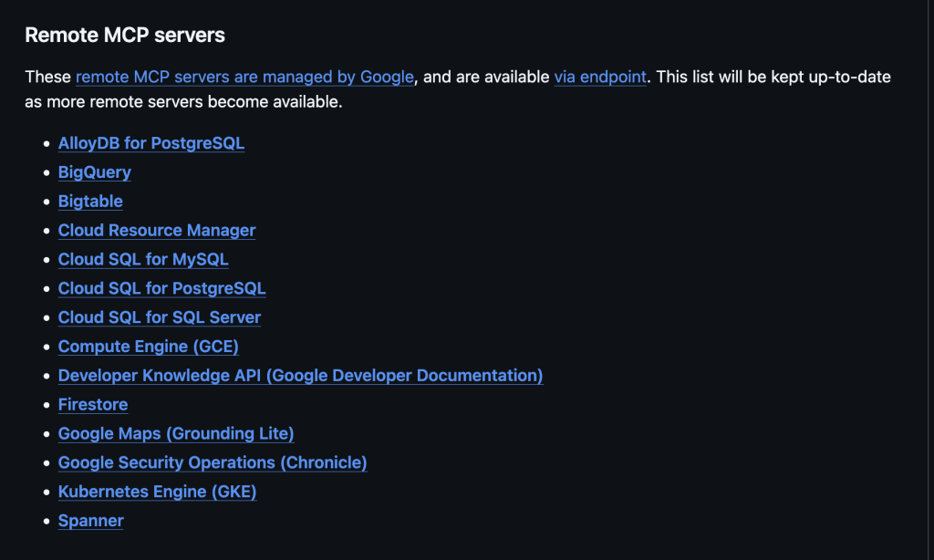This screenshot has width=934, height=560.
Task: Visit Cloud SQL for SQL Server
Action: 160,317
